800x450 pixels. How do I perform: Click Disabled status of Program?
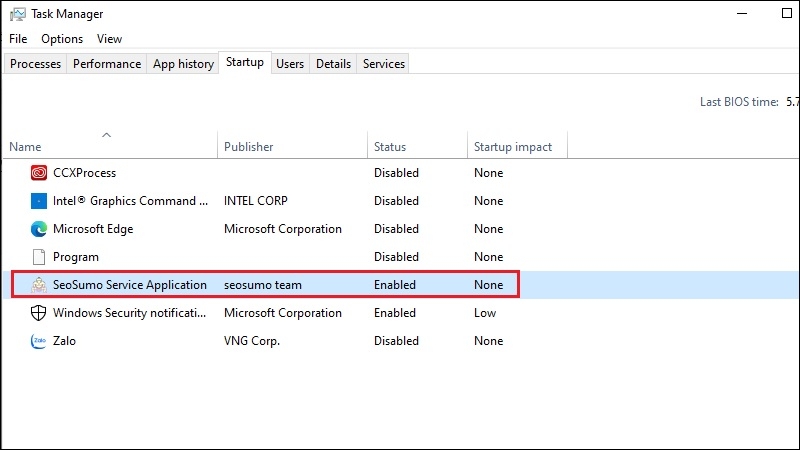(396, 257)
